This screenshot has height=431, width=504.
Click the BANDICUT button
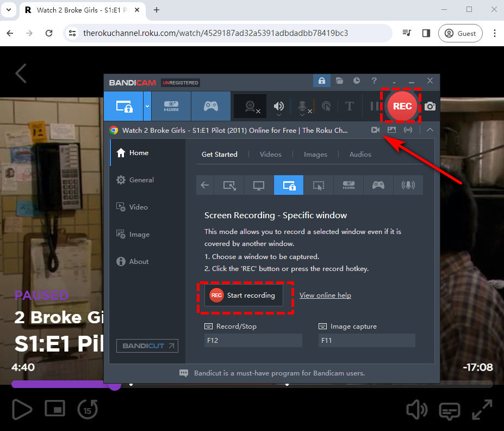(x=147, y=346)
